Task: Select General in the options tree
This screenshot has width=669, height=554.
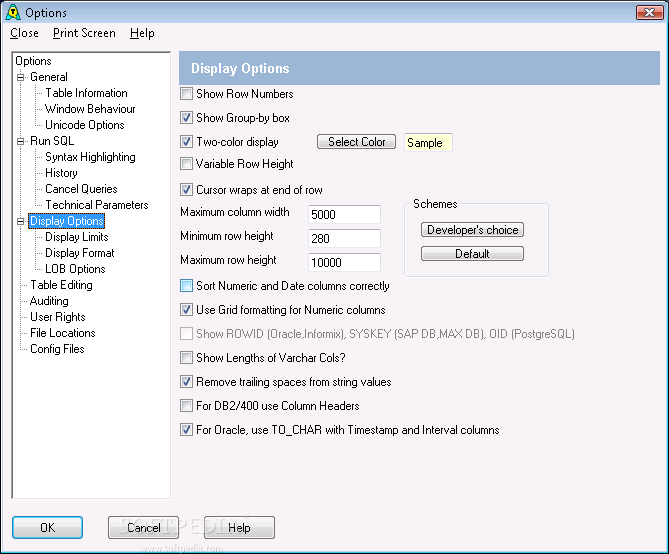Action: coord(49,77)
